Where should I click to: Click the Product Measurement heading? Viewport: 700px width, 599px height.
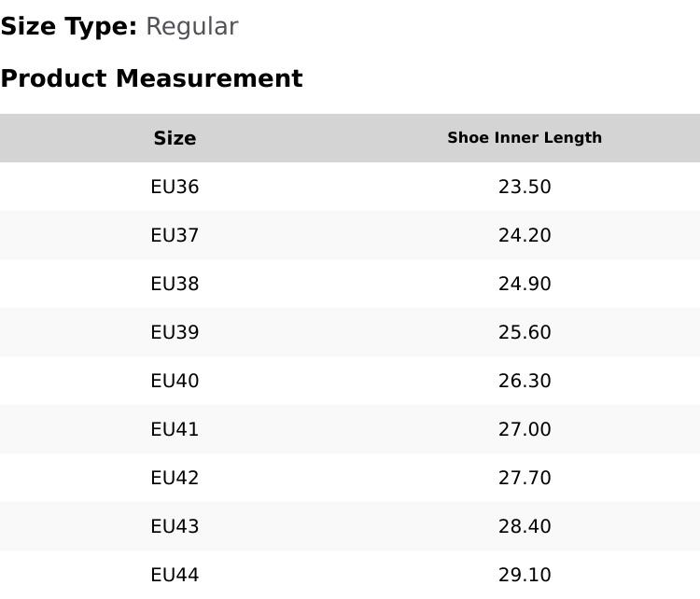coord(151,78)
